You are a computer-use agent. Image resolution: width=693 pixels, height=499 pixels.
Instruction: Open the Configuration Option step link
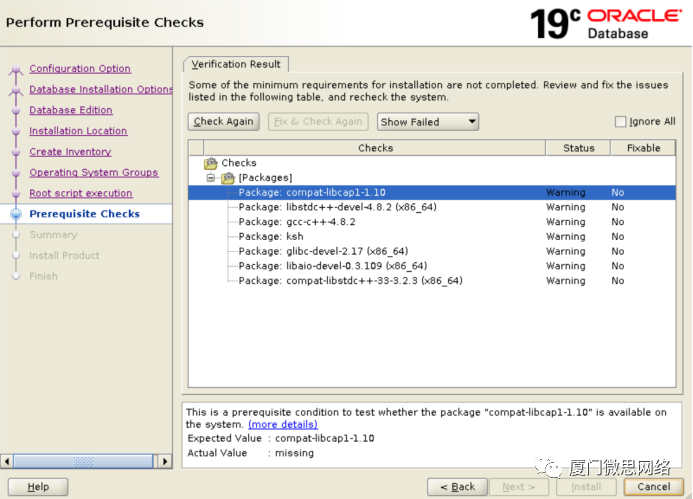point(80,69)
